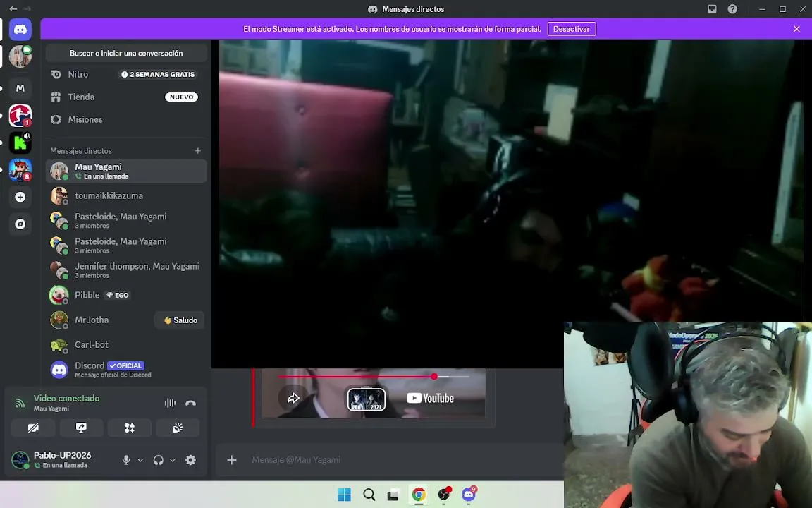This screenshot has width=812, height=508.
Task: Open Windows taskbar search
Action: (369, 495)
